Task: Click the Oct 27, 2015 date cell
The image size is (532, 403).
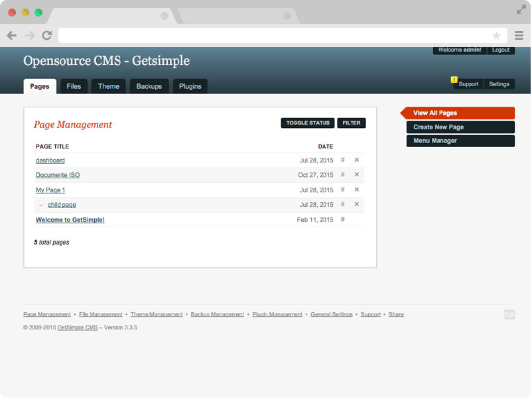Action: pos(316,175)
